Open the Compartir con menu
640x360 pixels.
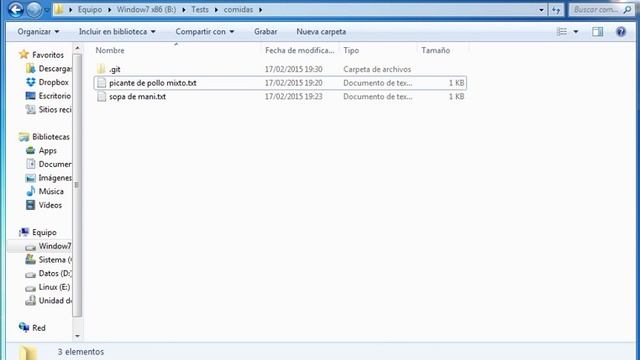tap(204, 31)
